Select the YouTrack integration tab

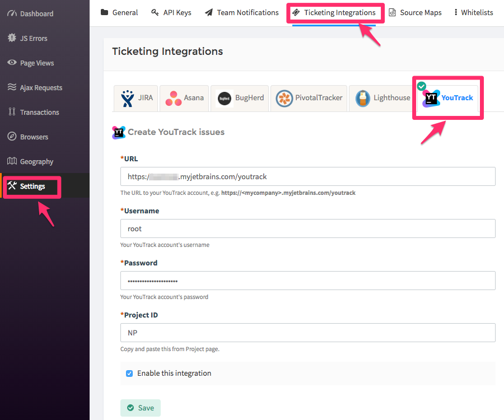coord(447,99)
